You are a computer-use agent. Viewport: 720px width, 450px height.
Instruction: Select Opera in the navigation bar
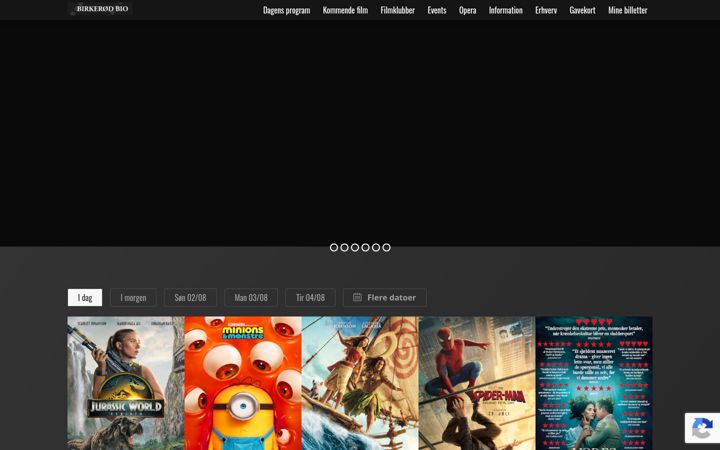467,10
